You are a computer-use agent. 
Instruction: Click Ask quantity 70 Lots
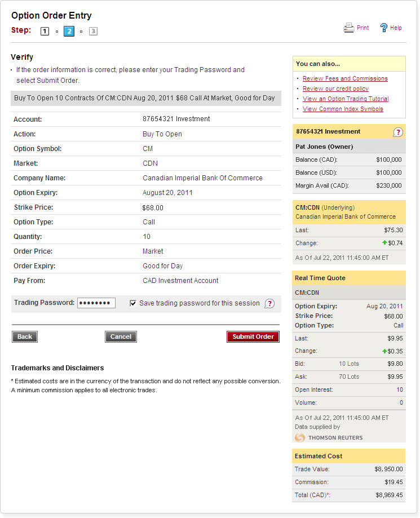[349, 377]
